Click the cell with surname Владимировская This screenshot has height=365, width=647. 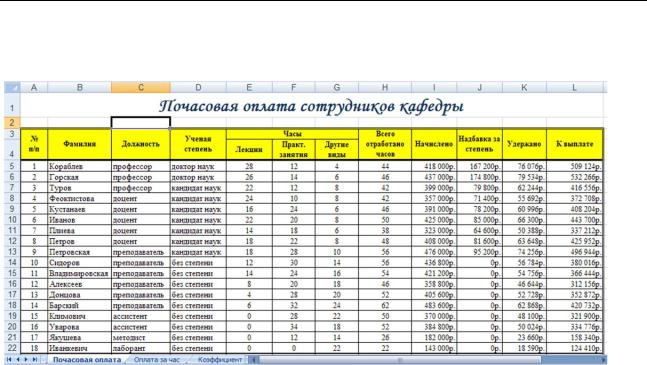coord(79,273)
